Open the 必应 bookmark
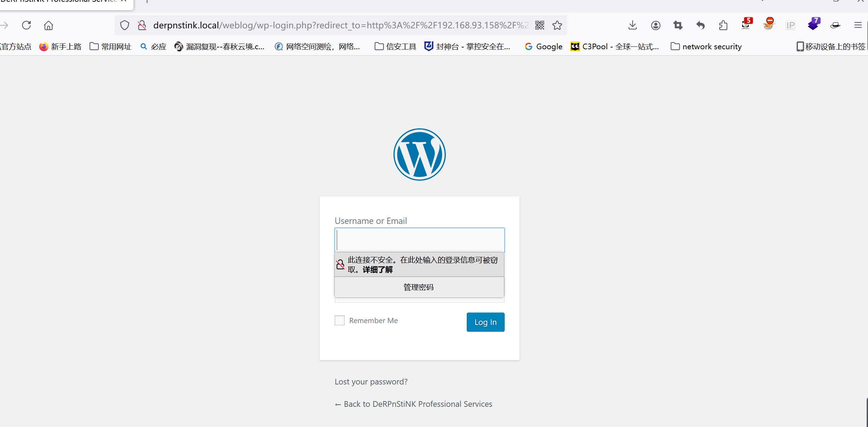868x427 pixels. pyautogui.click(x=153, y=46)
